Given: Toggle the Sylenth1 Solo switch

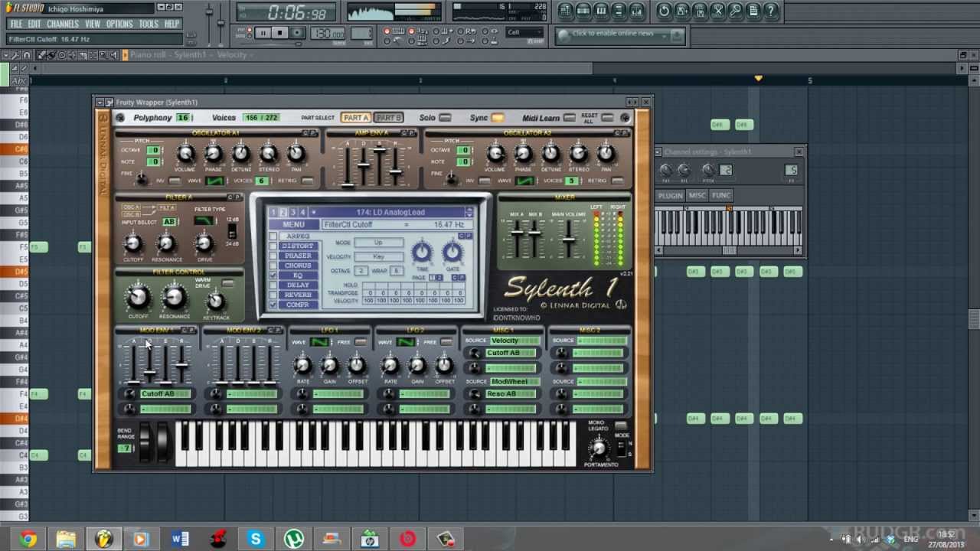Looking at the screenshot, I should (x=445, y=118).
